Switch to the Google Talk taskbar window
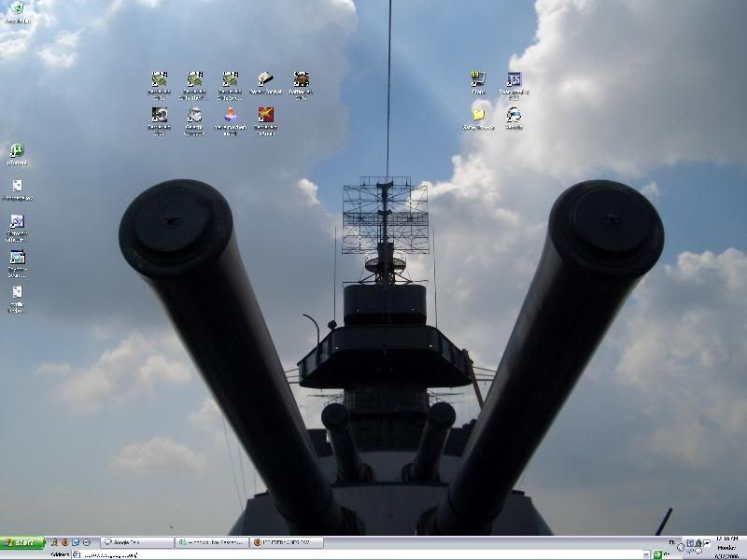Viewport: 747px width, 560px height. (x=137, y=542)
